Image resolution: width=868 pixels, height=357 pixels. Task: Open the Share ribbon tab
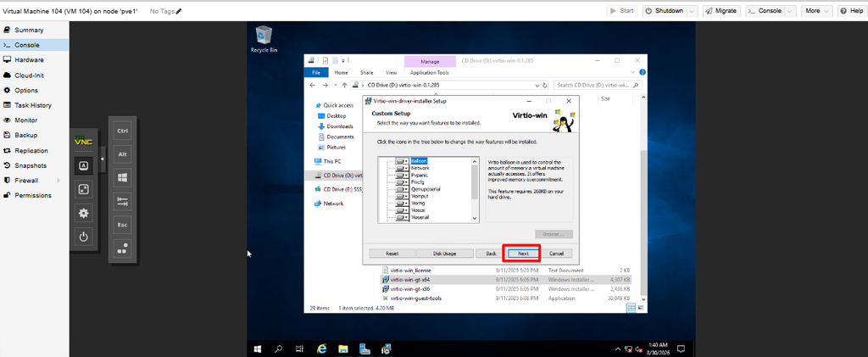click(x=366, y=73)
